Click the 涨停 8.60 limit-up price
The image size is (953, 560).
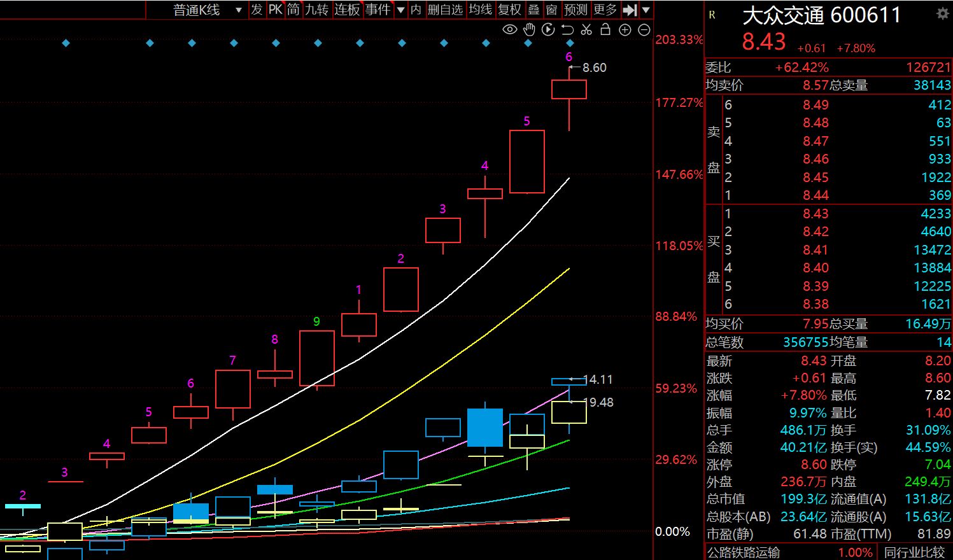pos(813,465)
